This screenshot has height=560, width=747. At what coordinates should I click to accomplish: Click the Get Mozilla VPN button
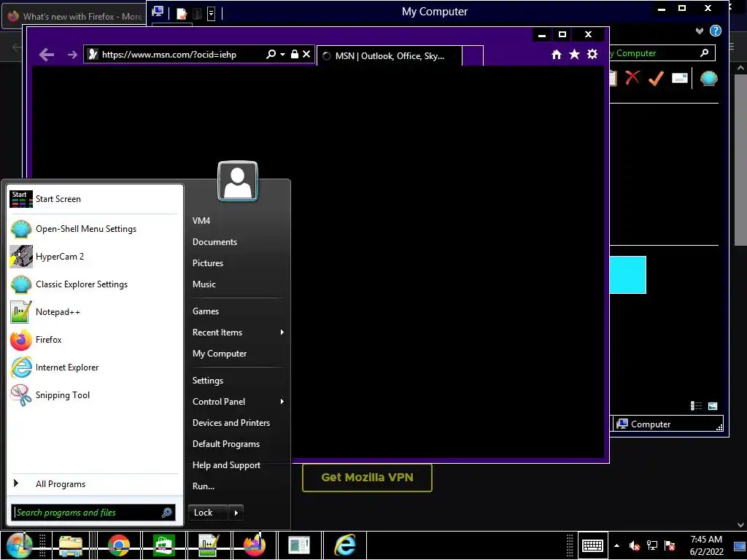click(x=368, y=478)
